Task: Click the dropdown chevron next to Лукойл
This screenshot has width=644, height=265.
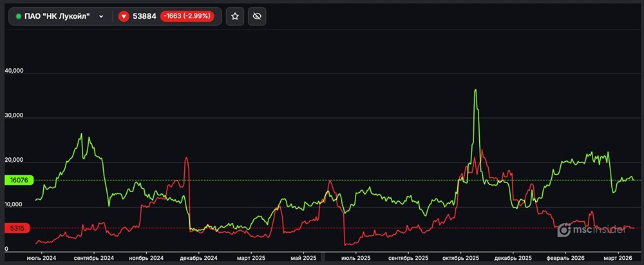Action: point(101,16)
